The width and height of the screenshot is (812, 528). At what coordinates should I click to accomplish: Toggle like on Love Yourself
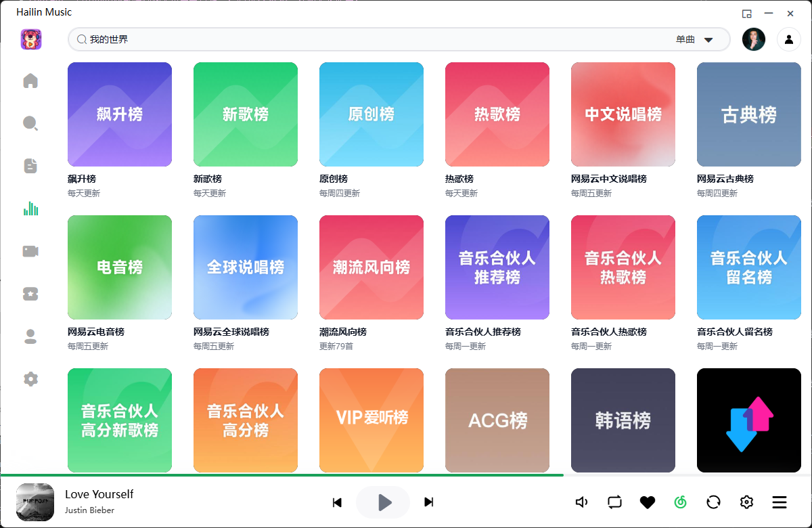648,502
